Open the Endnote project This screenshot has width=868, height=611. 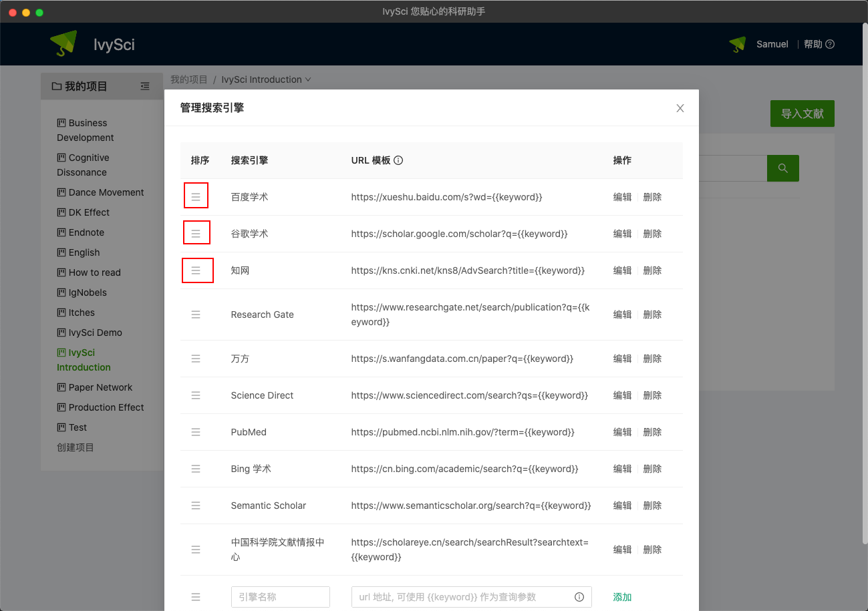pyautogui.click(x=81, y=232)
